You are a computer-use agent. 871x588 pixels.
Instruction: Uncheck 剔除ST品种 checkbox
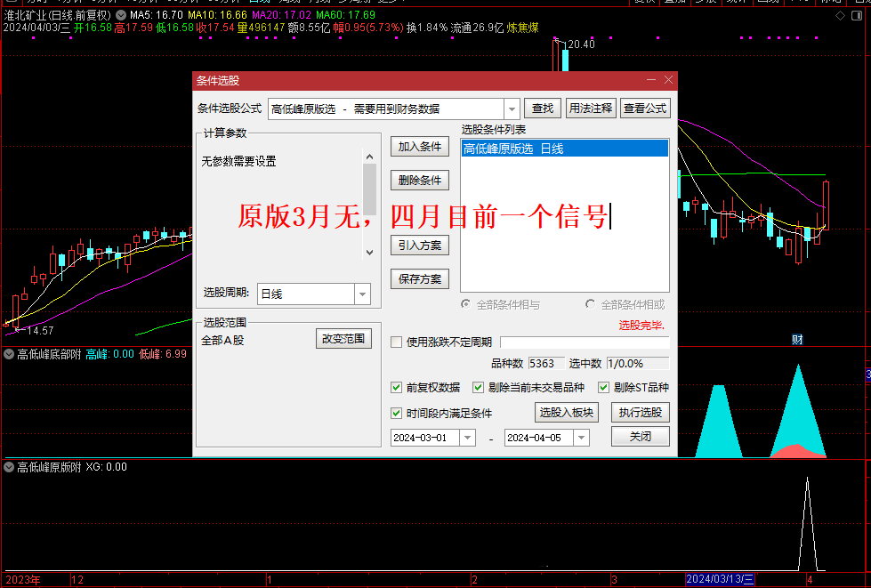pyautogui.click(x=603, y=388)
